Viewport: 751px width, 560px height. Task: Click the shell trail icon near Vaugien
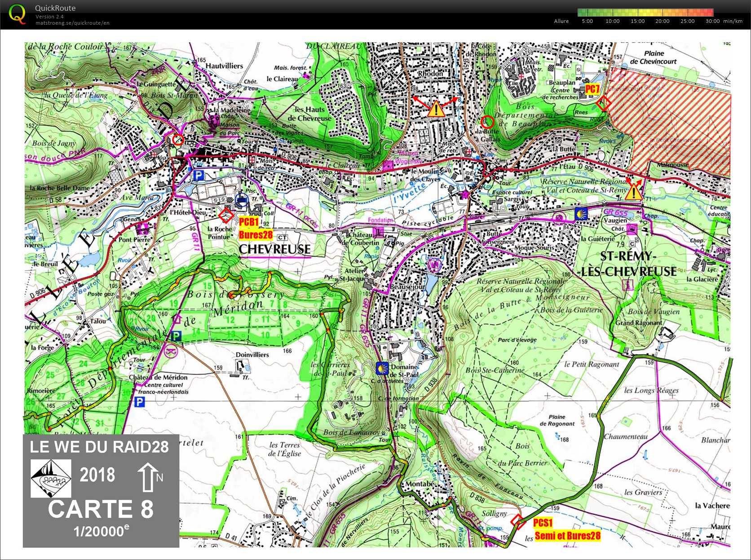[x=581, y=214]
